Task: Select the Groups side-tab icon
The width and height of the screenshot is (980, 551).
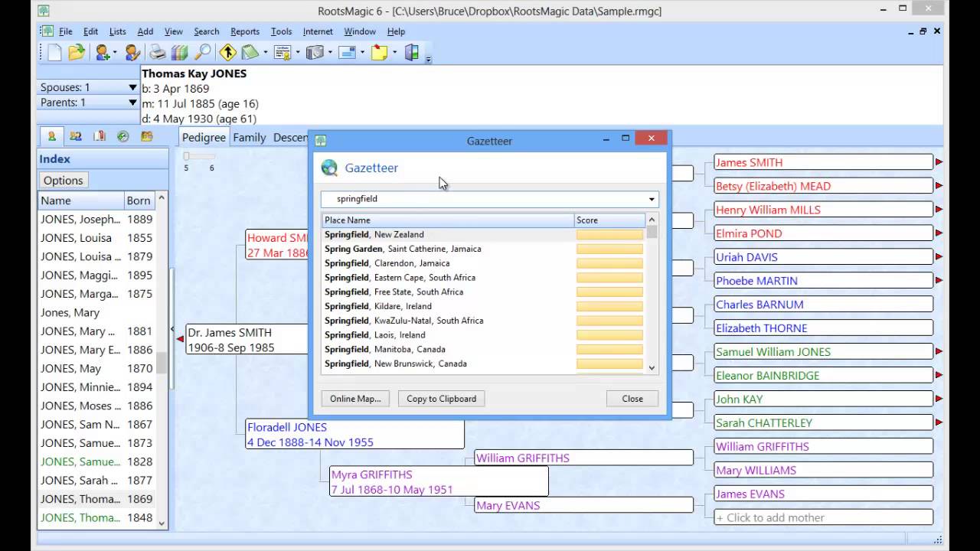Action: point(146,136)
